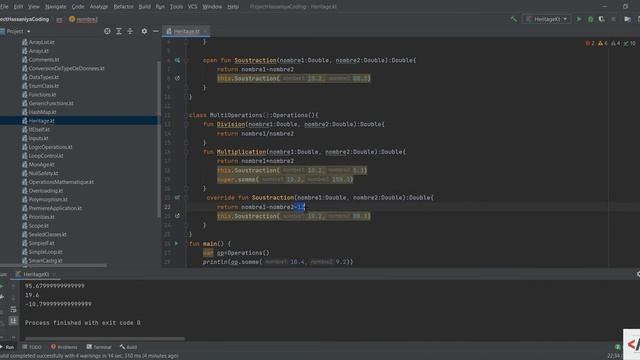The width and height of the screenshot is (640, 360).
Task: Select PremiereApplication.kt in project tree
Action: [x=55, y=208]
